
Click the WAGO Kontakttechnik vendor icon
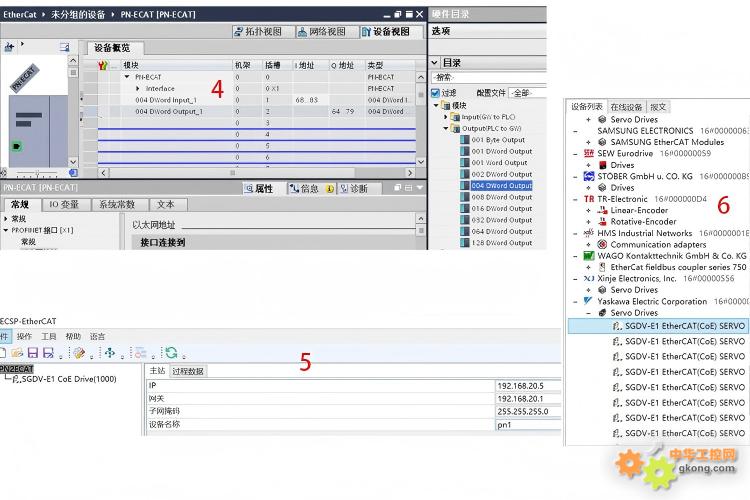tap(589, 256)
